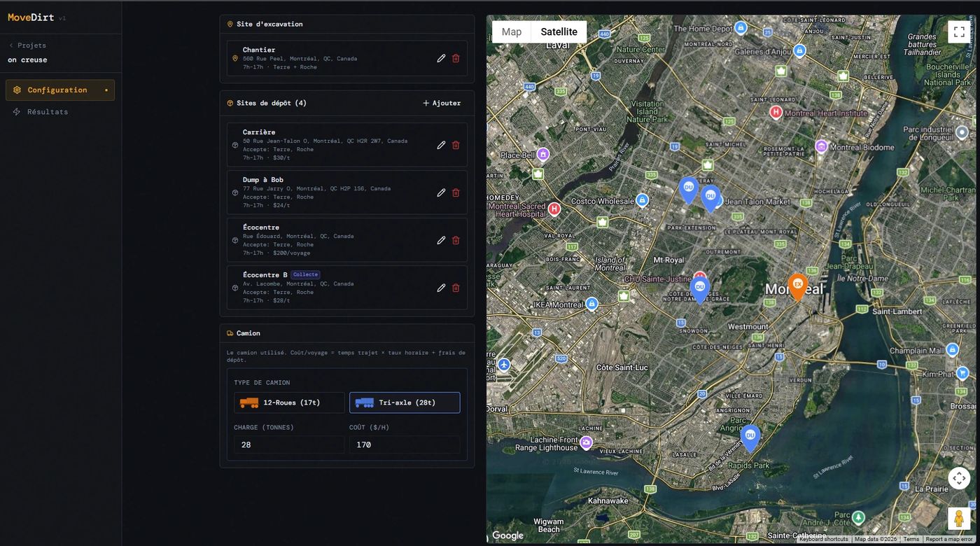Click the Coût ($/h) input field

[405, 444]
